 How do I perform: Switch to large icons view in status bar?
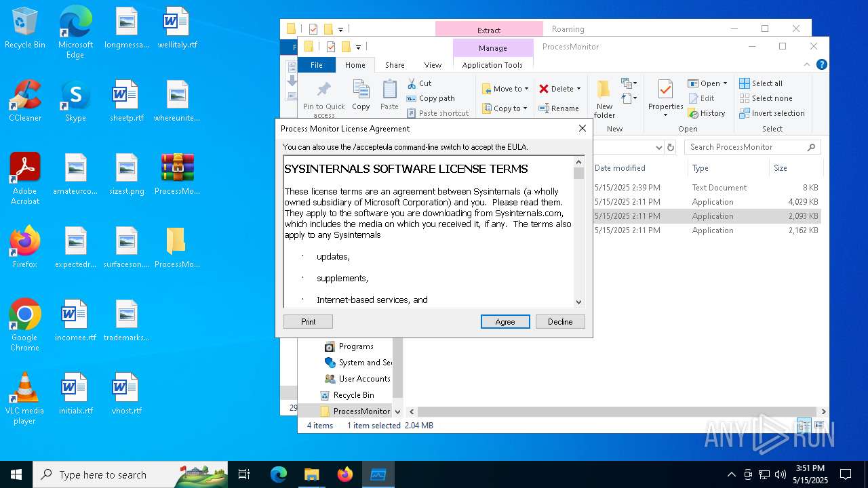point(819,426)
